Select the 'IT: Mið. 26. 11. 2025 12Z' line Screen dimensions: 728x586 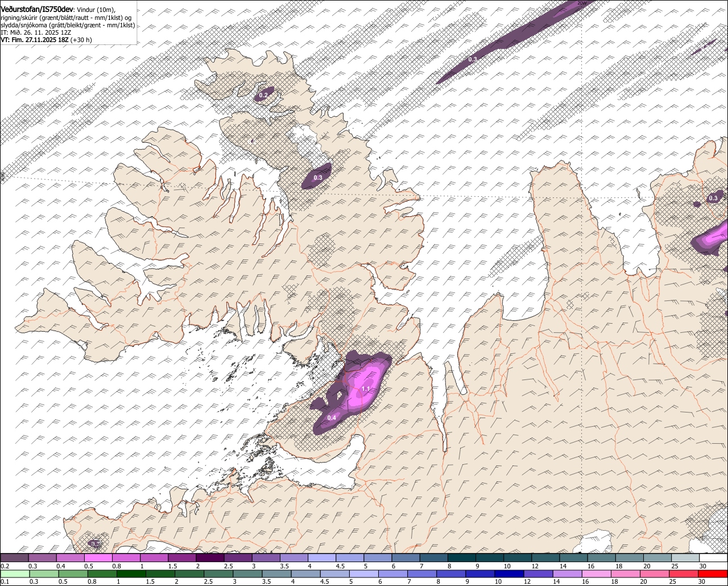(36, 32)
